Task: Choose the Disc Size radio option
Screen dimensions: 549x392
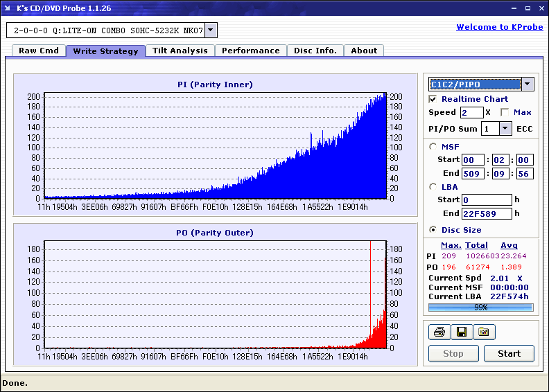Action: (x=433, y=230)
